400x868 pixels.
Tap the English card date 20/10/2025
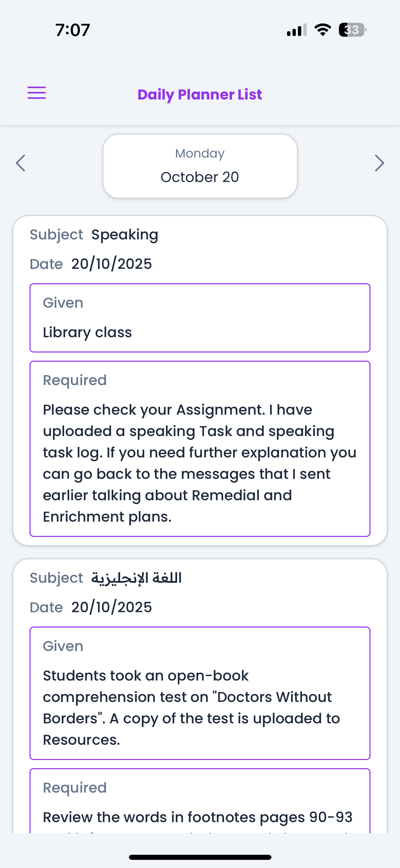pos(111,607)
